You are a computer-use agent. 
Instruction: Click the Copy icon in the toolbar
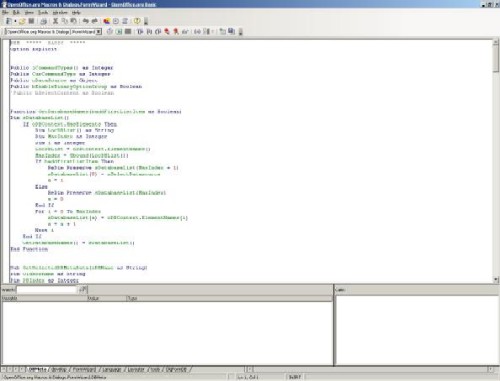click(x=65, y=21)
